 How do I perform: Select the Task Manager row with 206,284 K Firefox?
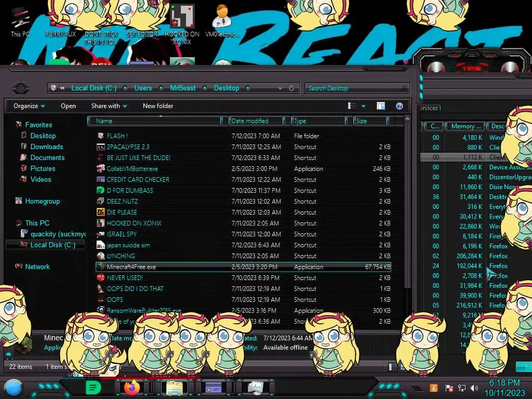coord(476,256)
